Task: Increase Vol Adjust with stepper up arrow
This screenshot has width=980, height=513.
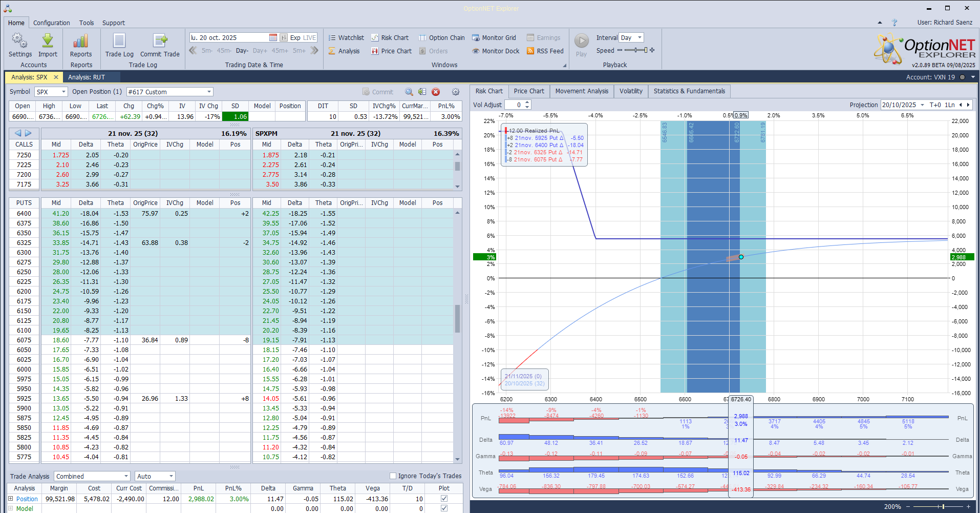Action: click(527, 102)
